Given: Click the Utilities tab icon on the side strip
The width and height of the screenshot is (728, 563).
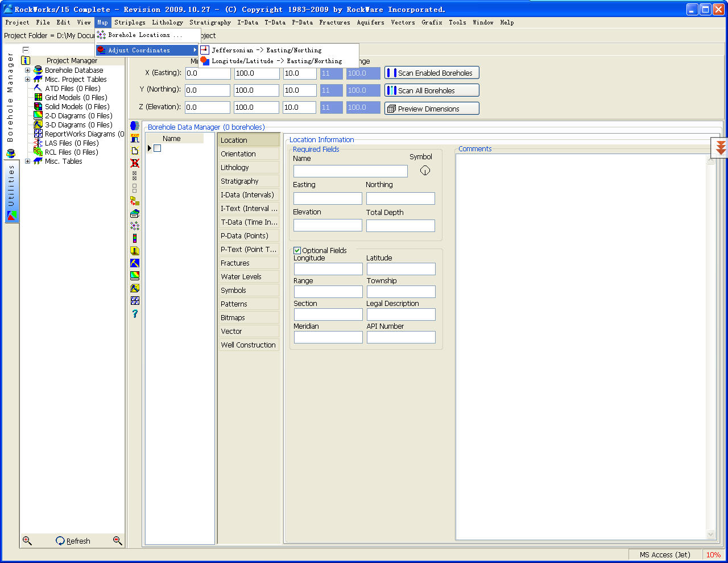Looking at the screenshot, I should coord(12,216).
